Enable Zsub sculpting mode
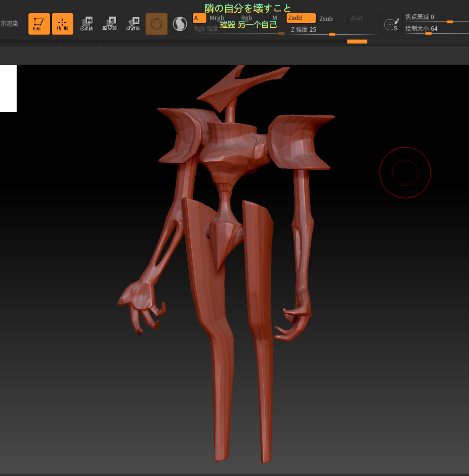 click(x=332, y=19)
